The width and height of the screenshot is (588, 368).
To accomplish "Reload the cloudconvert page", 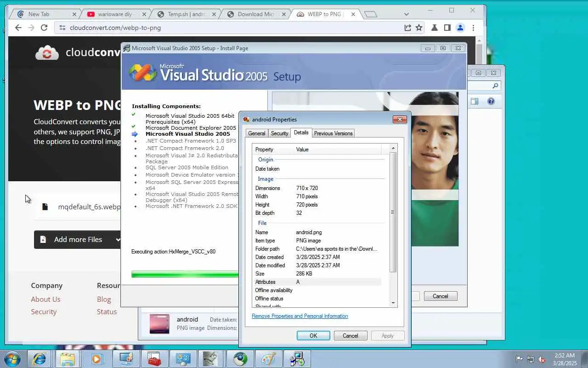I will (x=44, y=28).
